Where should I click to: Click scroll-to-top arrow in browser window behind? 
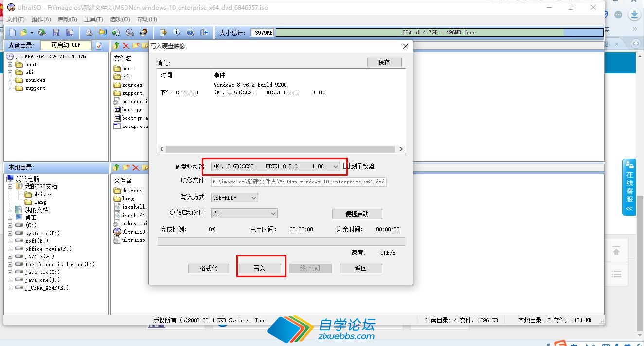point(616,252)
